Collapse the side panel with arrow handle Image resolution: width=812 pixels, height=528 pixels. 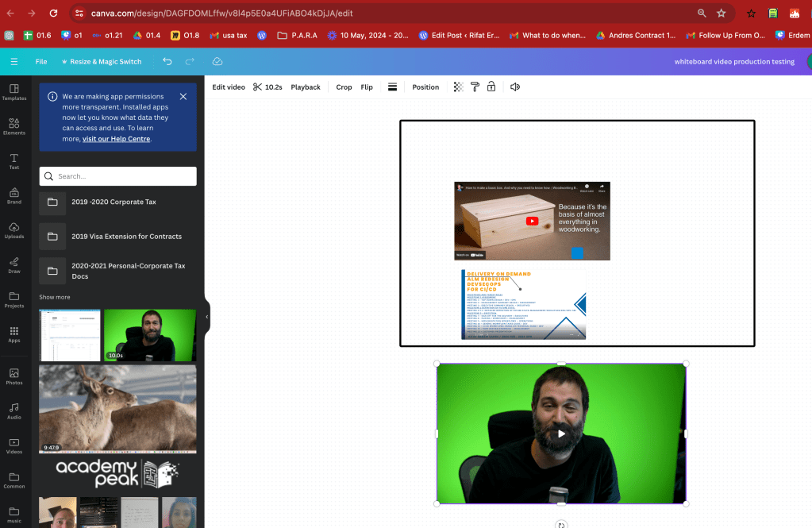click(207, 317)
